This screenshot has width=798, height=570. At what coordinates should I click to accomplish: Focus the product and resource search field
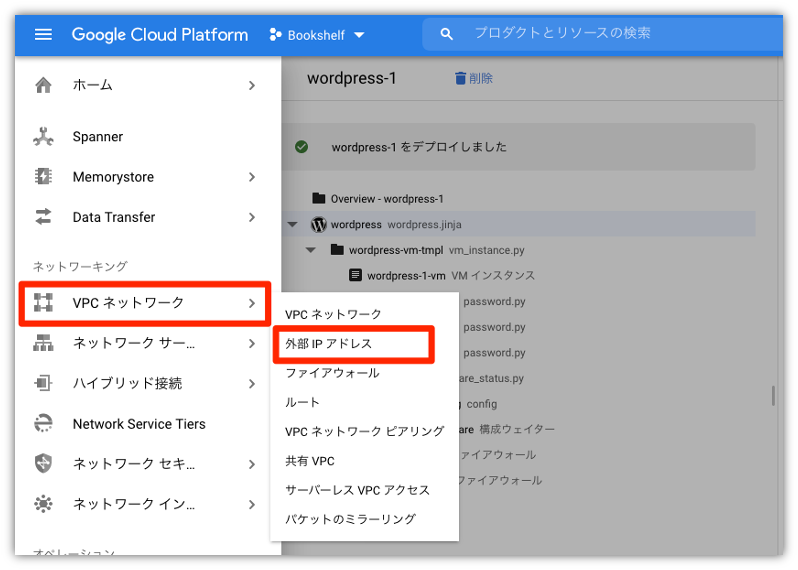pos(603,34)
